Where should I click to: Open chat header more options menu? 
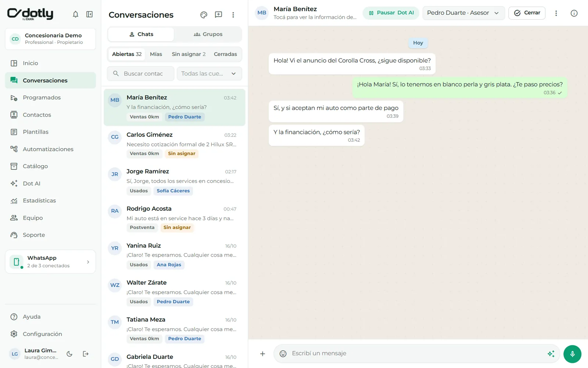click(556, 13)
